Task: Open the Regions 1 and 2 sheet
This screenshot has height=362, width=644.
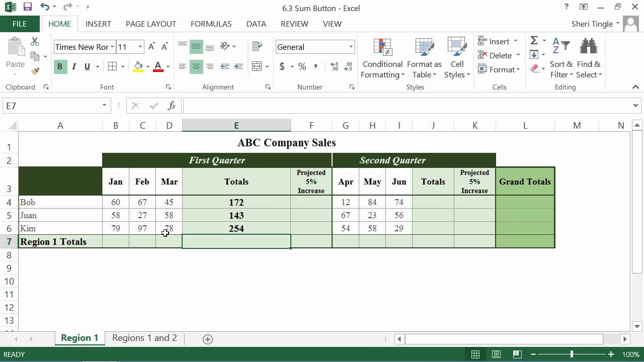Action: pos(144,338)
